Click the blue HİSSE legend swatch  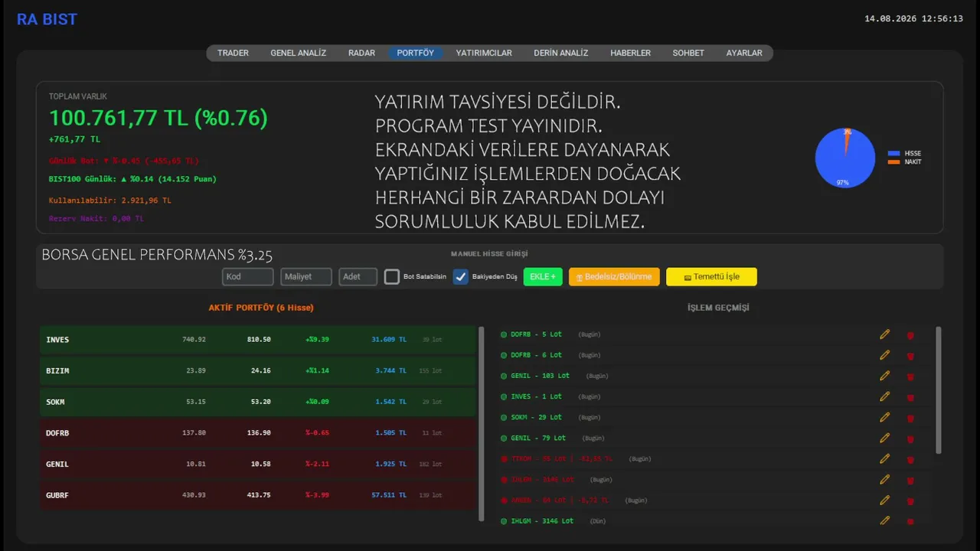[893, 153]
